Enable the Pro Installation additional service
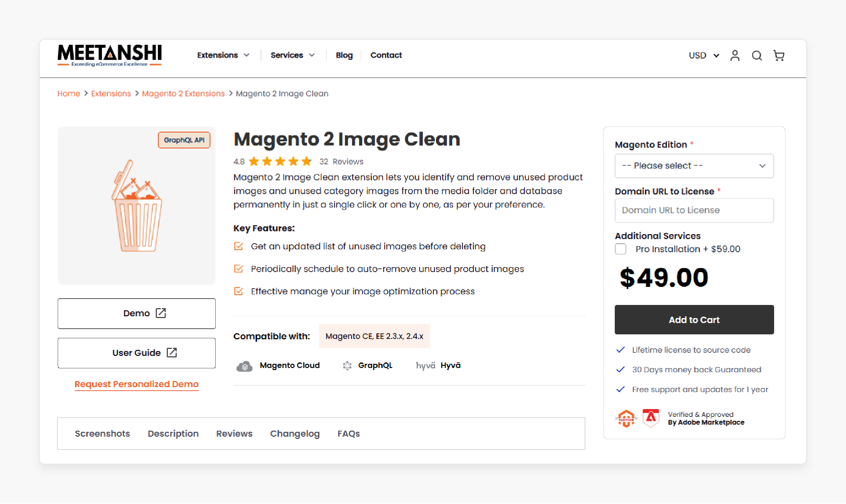Image resolution: width=846 pixels, height=504 pixels. click(620, 249)
